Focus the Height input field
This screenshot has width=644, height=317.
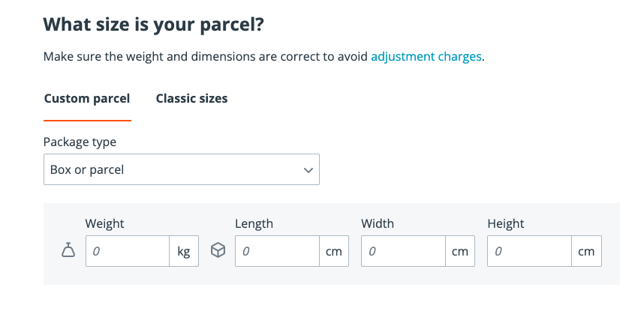point(530,252)
